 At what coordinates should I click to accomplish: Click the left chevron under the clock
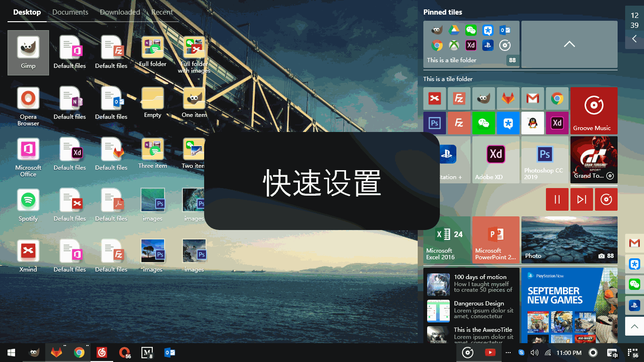(635, 39)
